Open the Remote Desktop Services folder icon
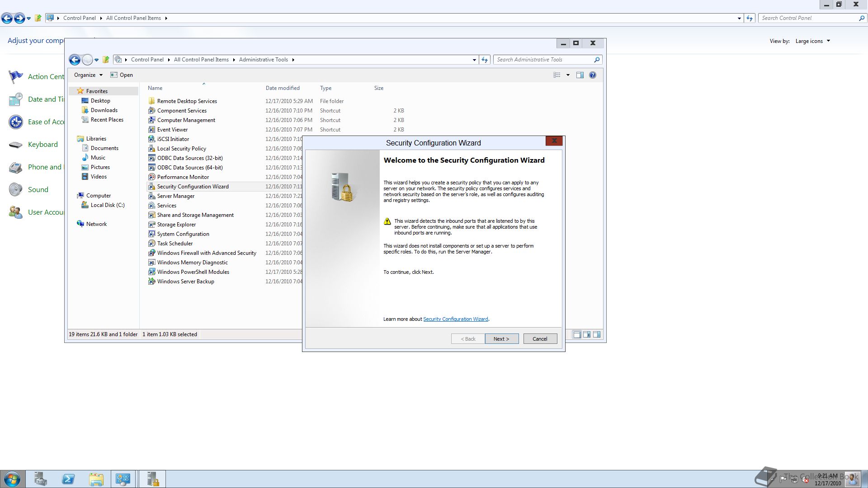This screenshot has width=868, height=488. click(152, 101)
